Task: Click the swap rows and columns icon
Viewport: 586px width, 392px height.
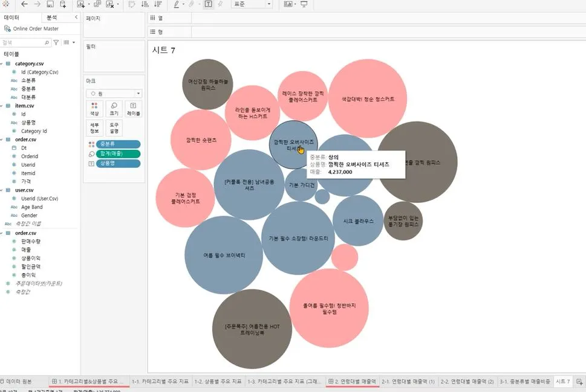Action: tap(132, 4)
